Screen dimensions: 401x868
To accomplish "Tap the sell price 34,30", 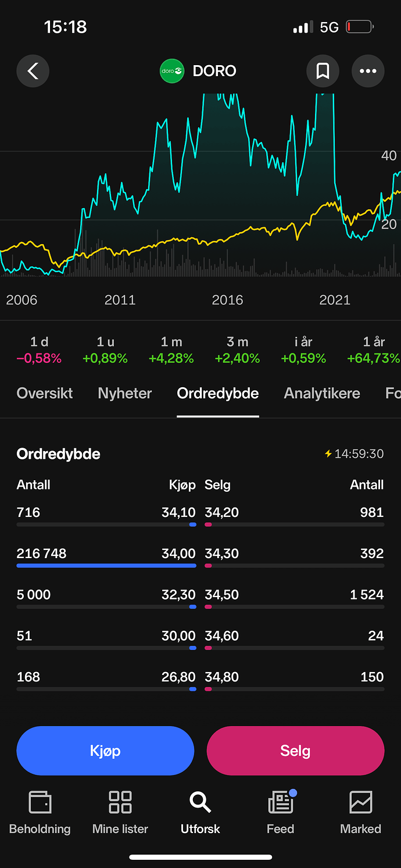I will point(222,554).
